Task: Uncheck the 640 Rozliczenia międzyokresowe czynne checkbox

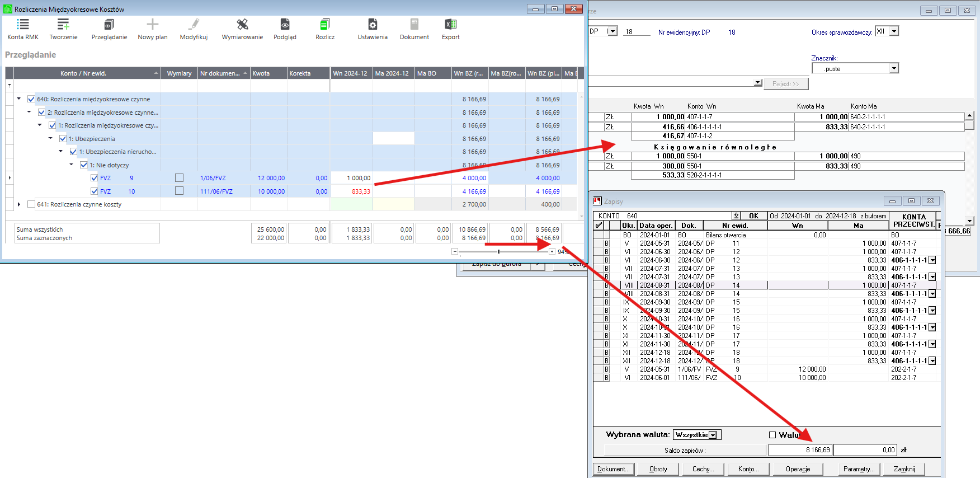Action: 31,99
